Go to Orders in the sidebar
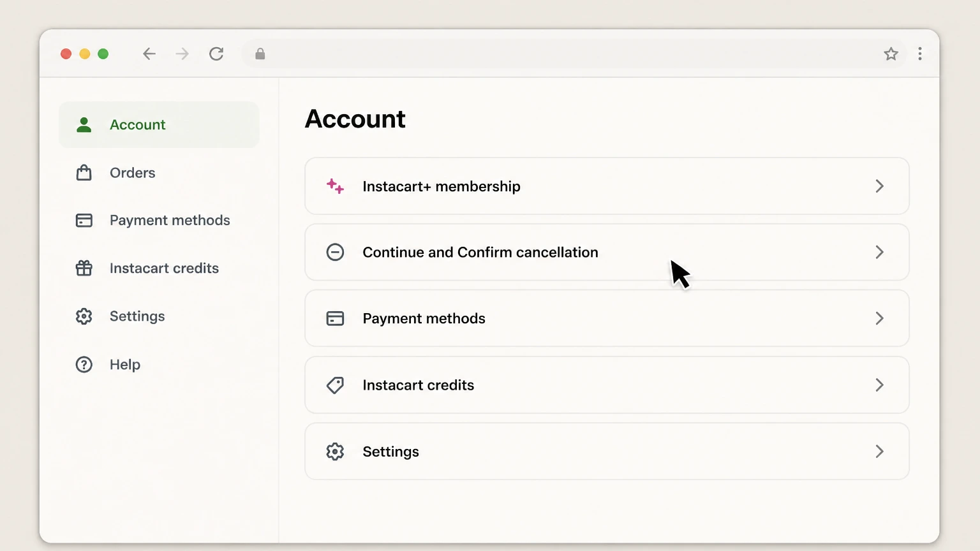The image size is (980, 551). (159, 173)
